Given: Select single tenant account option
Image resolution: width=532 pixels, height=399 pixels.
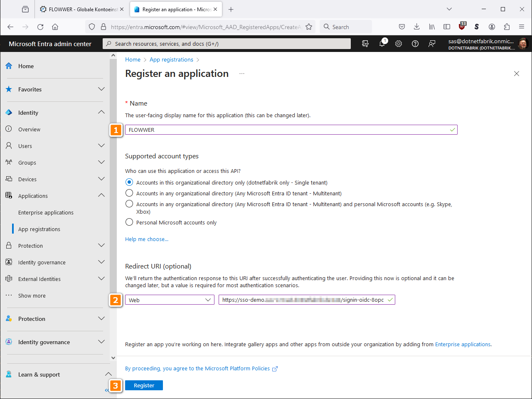Looking at the screenshot, I should click(x=129, y=182).
